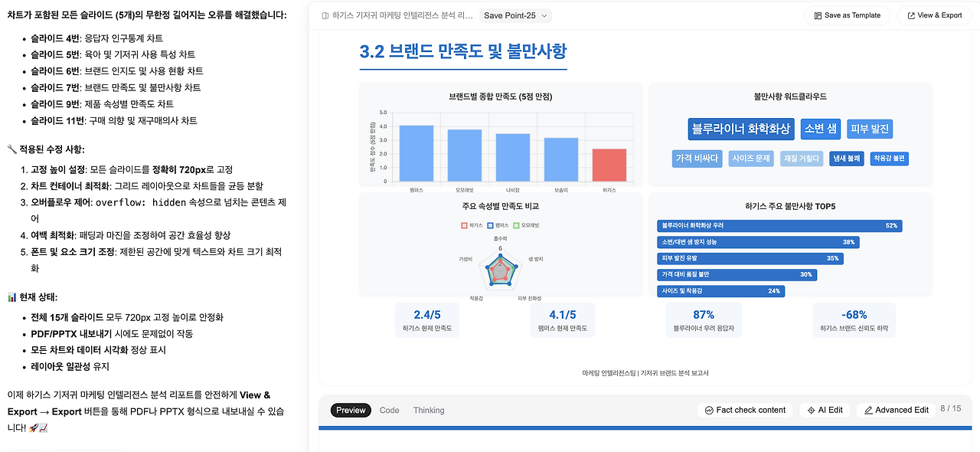
Task: Click the chart emoji beside 현재 상태
Action: 11,297
